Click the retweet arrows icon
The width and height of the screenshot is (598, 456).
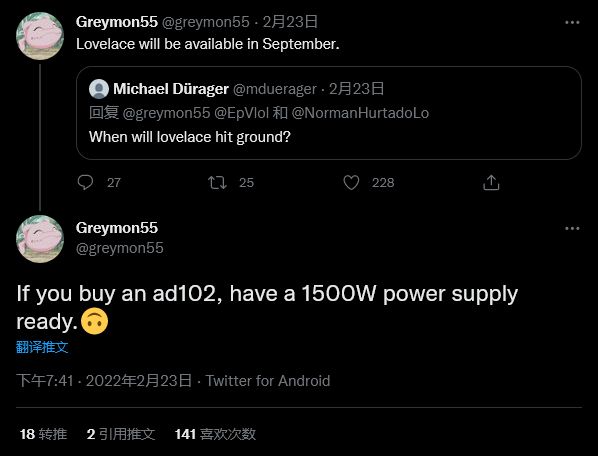(217, 183)
